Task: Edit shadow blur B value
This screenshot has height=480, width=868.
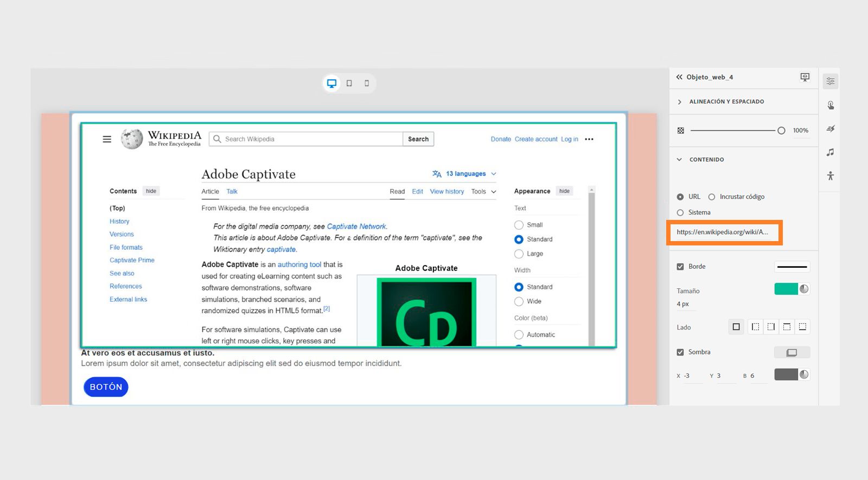Action: 758,376
